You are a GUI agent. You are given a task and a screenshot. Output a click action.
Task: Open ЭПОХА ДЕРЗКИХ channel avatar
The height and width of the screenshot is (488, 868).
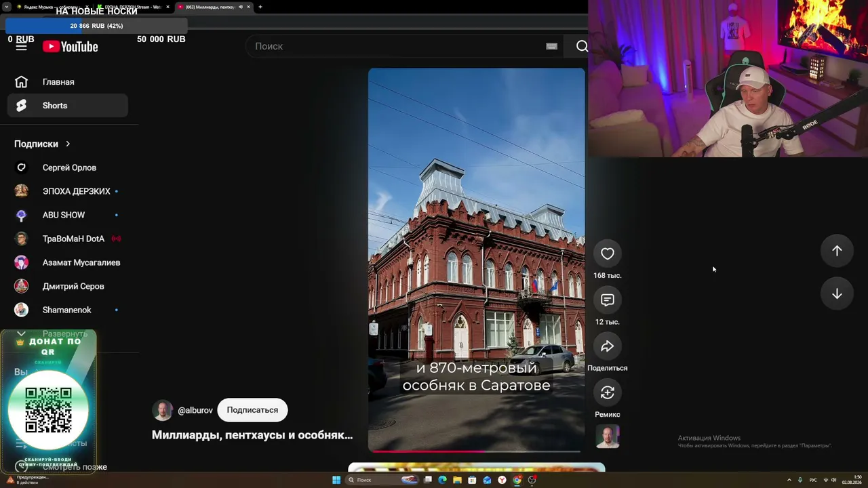click(22, 191)
